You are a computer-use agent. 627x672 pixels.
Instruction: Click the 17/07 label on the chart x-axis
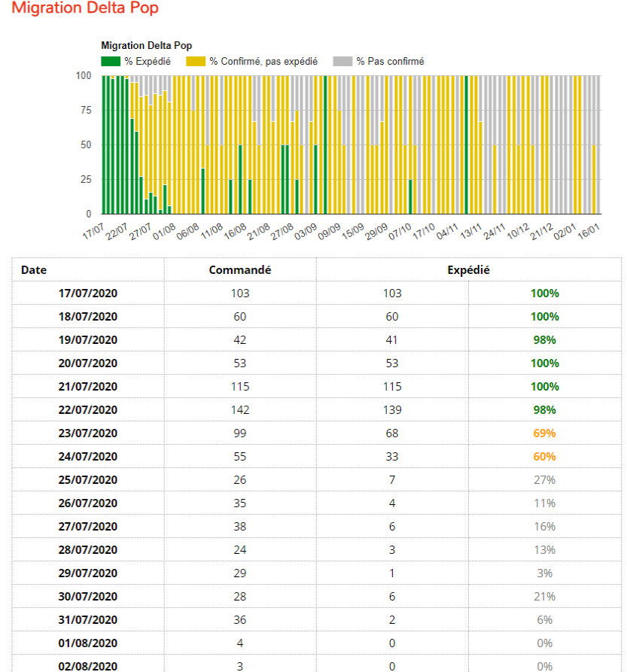(94, 230)
